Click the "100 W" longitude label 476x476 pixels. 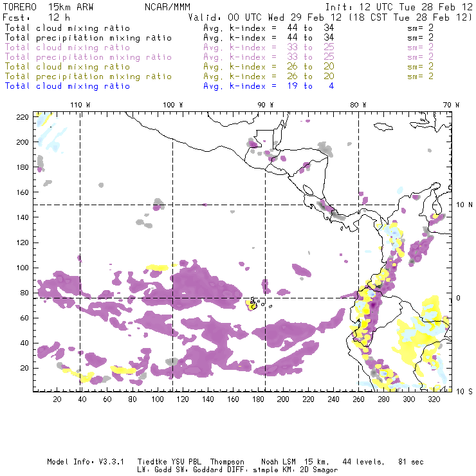click(x=173, y=105)
